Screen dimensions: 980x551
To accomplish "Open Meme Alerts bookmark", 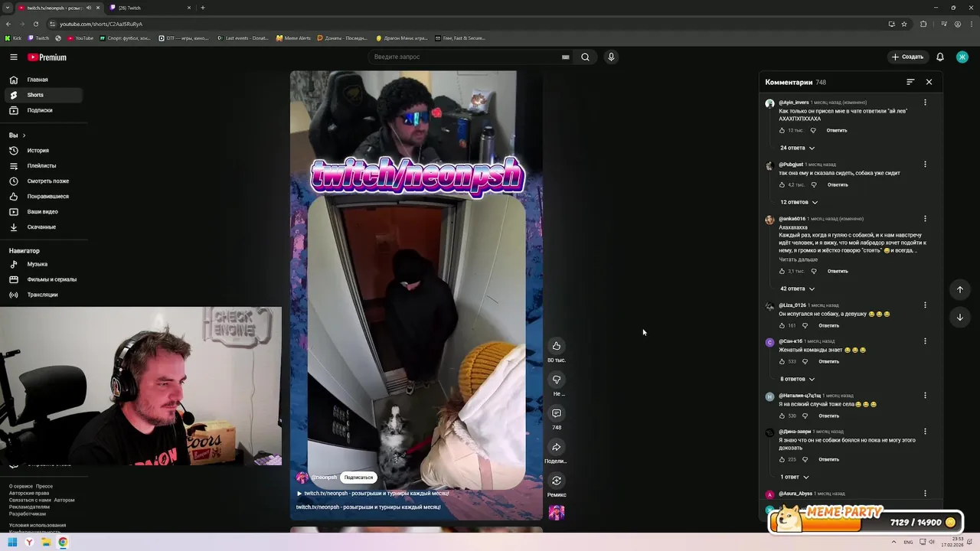I will click(293, 38).
